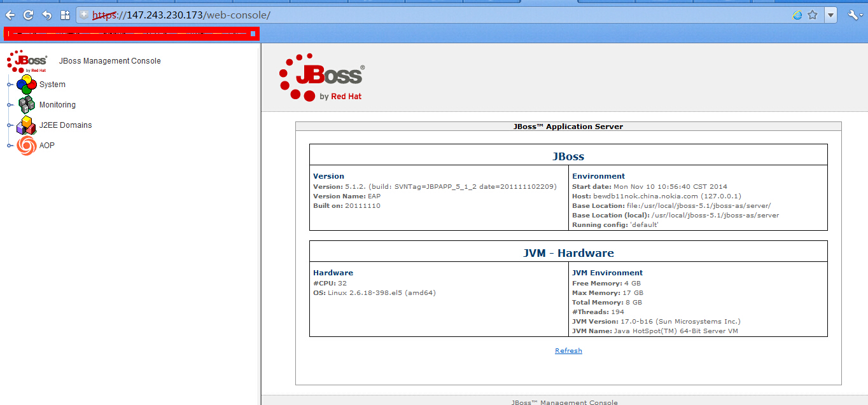Viewport: 868px width, 405px height.
Task: Select the Monitoring tree label
Action: 57,105
